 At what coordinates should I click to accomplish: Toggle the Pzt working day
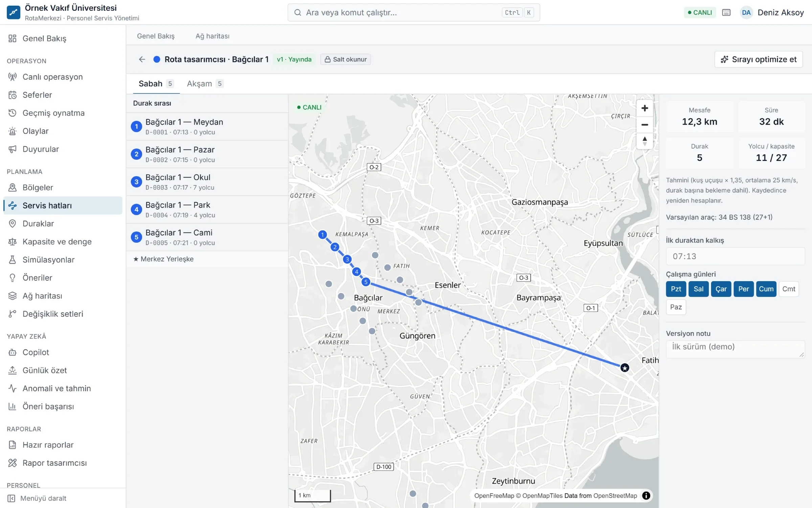click(x=676, y=289)
